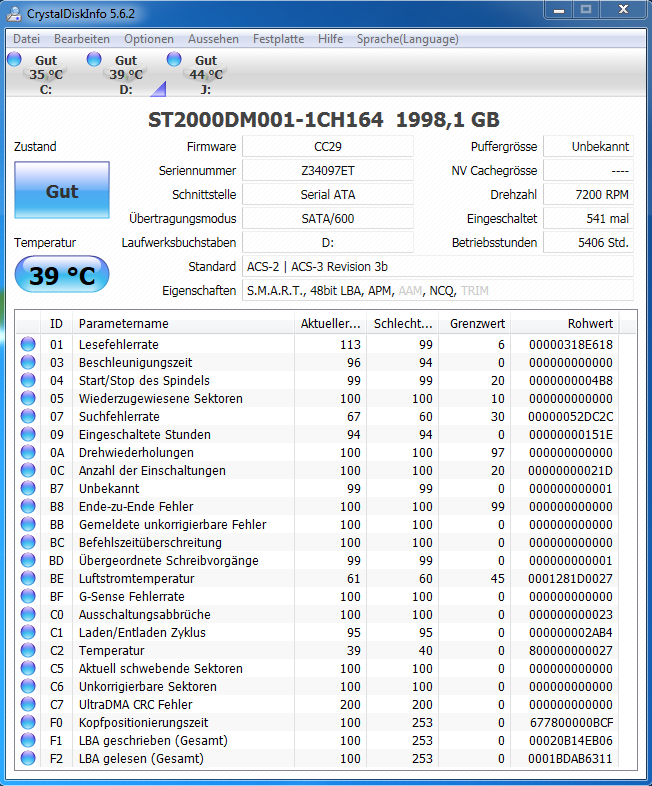Click the status orb for Eingeschaltete Stunden

[28, 434]
